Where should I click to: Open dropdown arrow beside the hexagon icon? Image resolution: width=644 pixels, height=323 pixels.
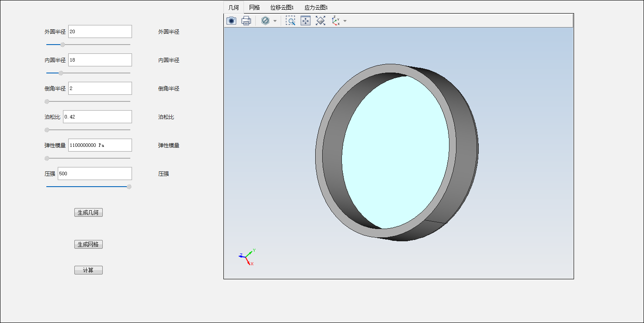coord(275,21)
